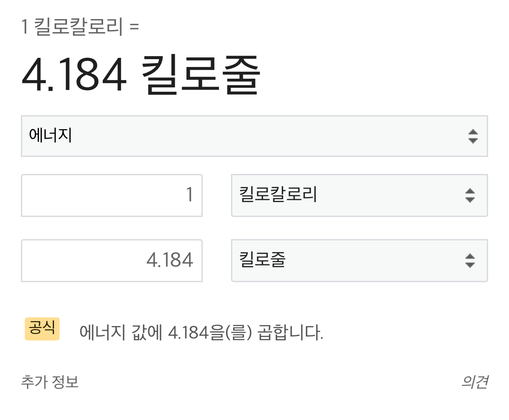The width and height of the screenshot is (509, 420).
Task: Click the yellow 공식 badge
Action: click(42, 328)
